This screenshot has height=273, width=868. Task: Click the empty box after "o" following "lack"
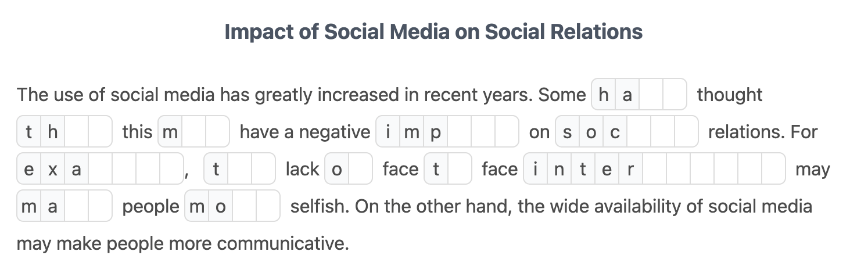[x=360, y=169]
